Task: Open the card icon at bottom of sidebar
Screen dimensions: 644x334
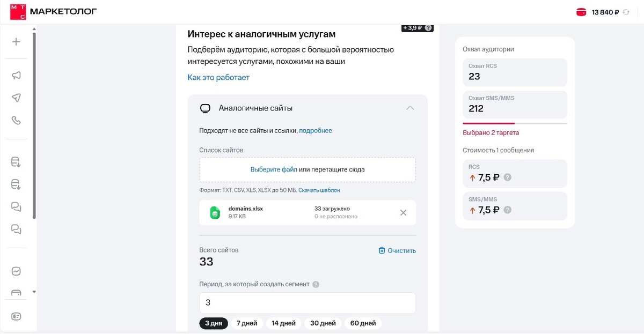Action: tap(16, 316)
